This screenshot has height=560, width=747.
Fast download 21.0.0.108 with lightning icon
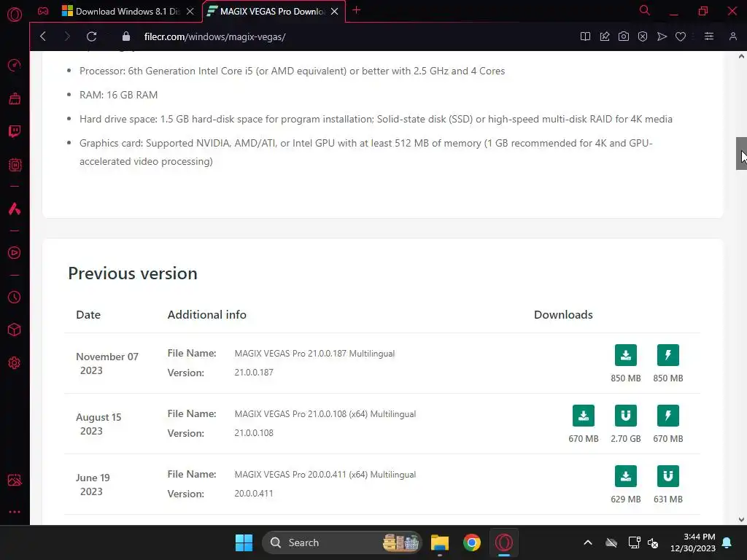[668, 416]
